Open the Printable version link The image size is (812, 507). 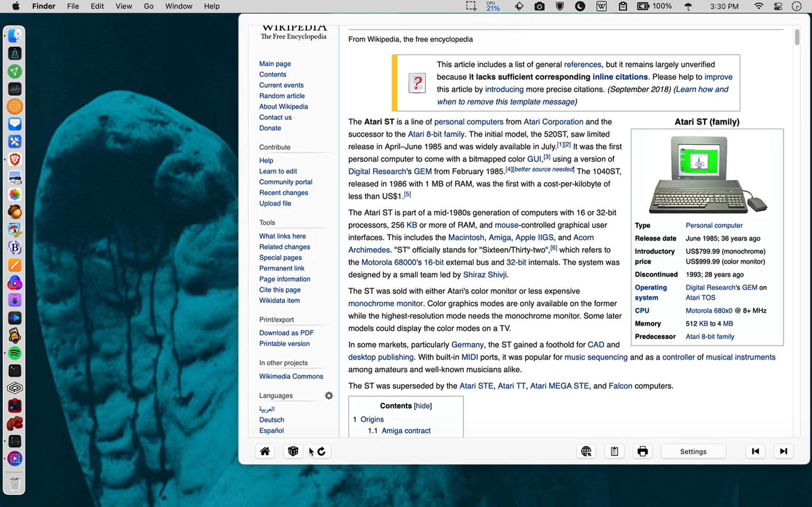click(284, 344)
